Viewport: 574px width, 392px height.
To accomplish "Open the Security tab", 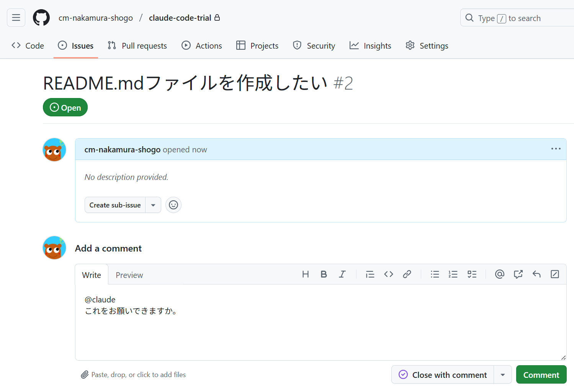I will point(314,46).
